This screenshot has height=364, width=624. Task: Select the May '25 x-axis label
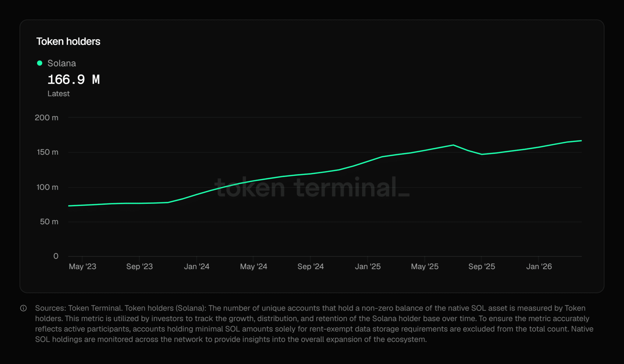tap(425, 267)
